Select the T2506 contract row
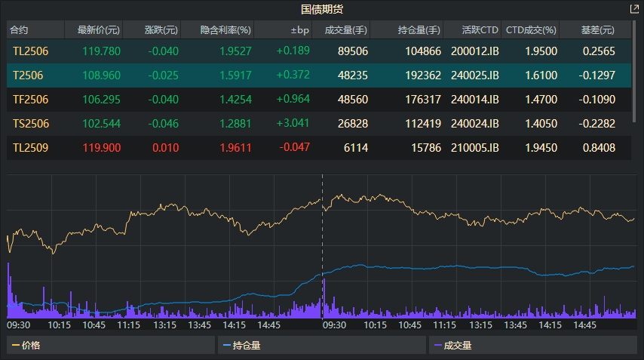This screenshot has height=360, width=644. pyautogui.click(x=319, y=75)
